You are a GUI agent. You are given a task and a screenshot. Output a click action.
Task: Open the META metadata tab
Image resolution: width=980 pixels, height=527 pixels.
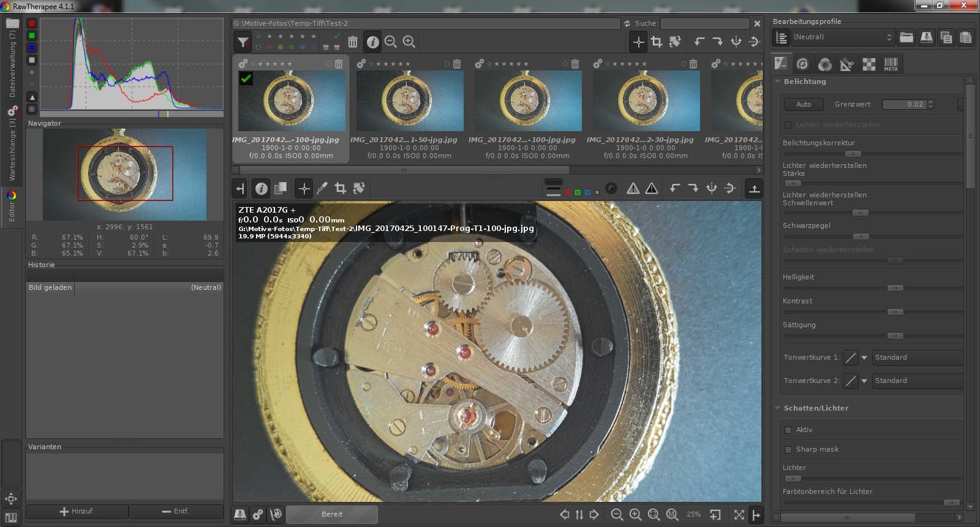(x=891, y=64)
